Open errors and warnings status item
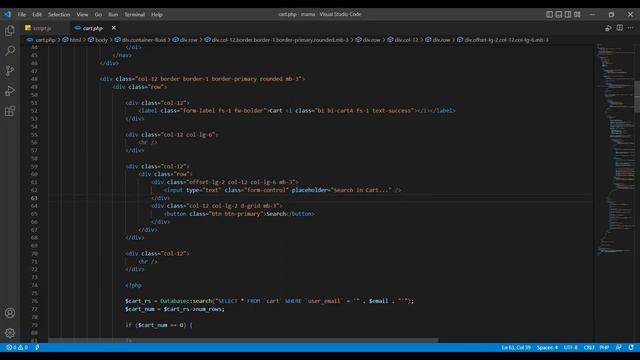The image size is (640, 360). (x=17, y=348)
